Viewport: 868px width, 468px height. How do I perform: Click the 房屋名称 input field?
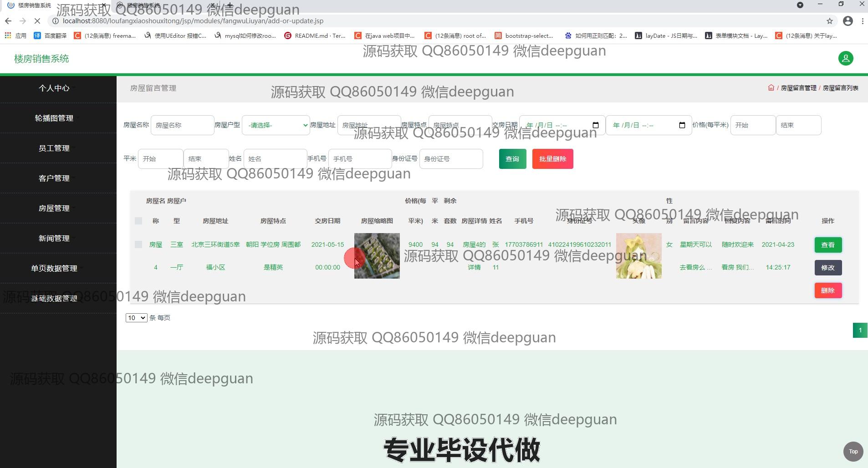click(182, 125)
